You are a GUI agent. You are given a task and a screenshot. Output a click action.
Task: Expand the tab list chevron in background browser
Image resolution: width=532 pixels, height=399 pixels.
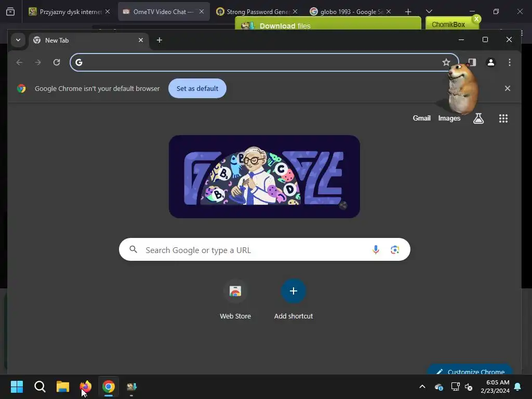click(429, 11)
